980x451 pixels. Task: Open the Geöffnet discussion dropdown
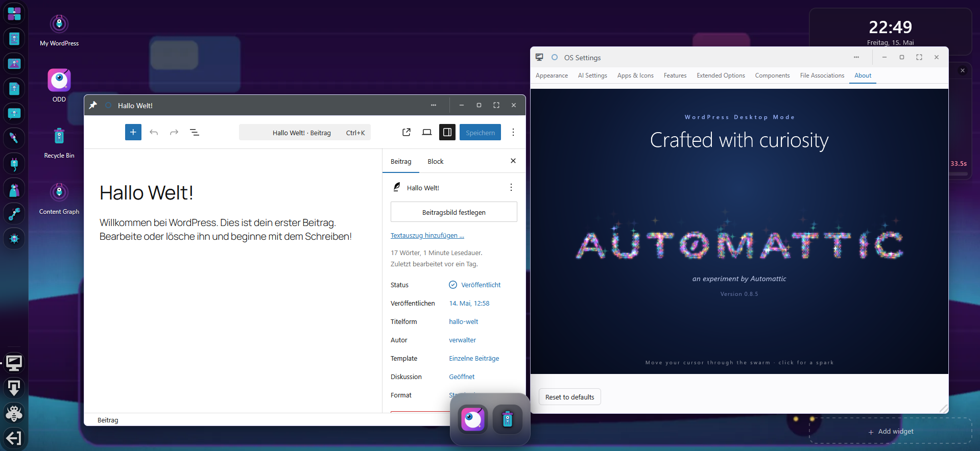pos(462,377)
